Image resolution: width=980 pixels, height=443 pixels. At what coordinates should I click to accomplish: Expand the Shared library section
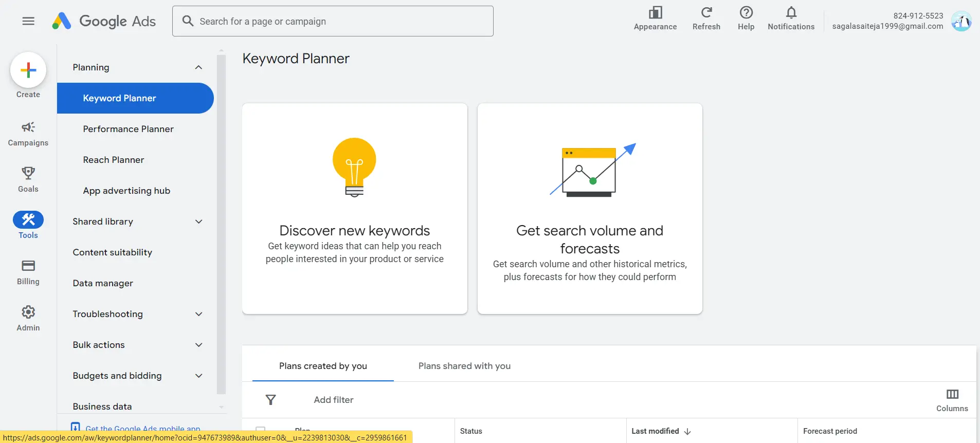coord(198,221)
